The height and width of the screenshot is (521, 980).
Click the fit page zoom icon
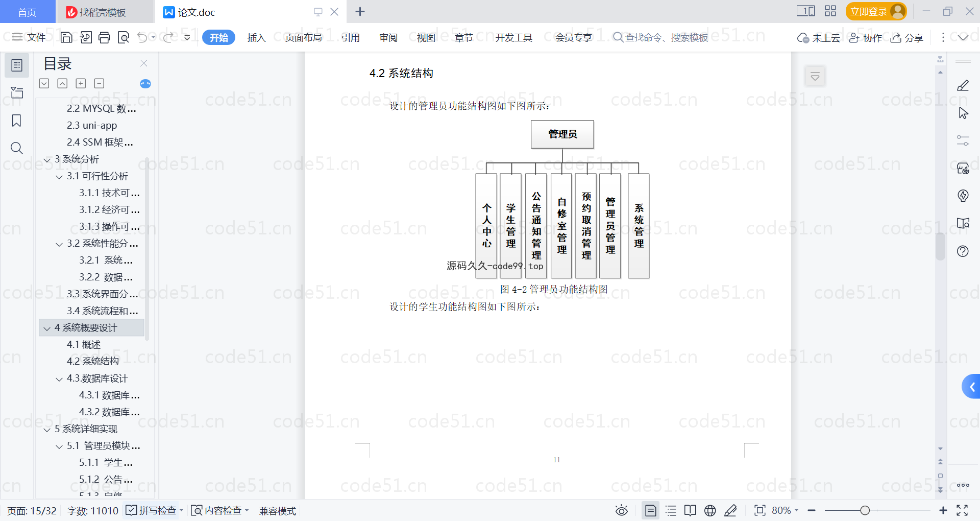tap(760, 510)
